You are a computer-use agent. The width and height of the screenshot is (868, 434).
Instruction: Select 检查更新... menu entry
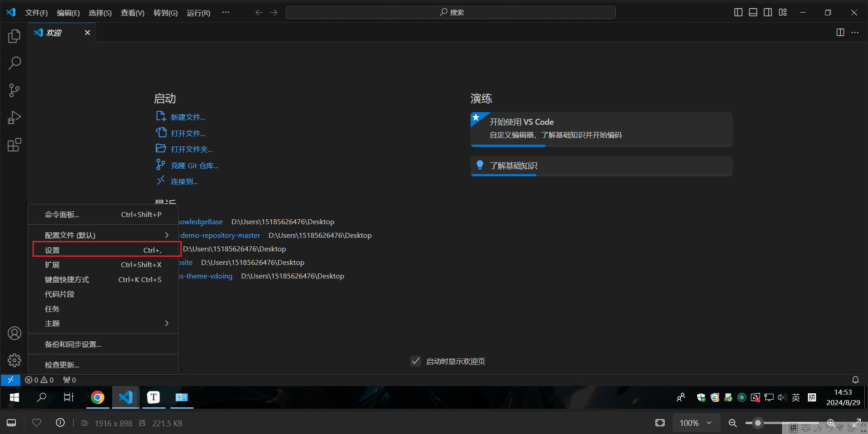(x=104, y=365)
